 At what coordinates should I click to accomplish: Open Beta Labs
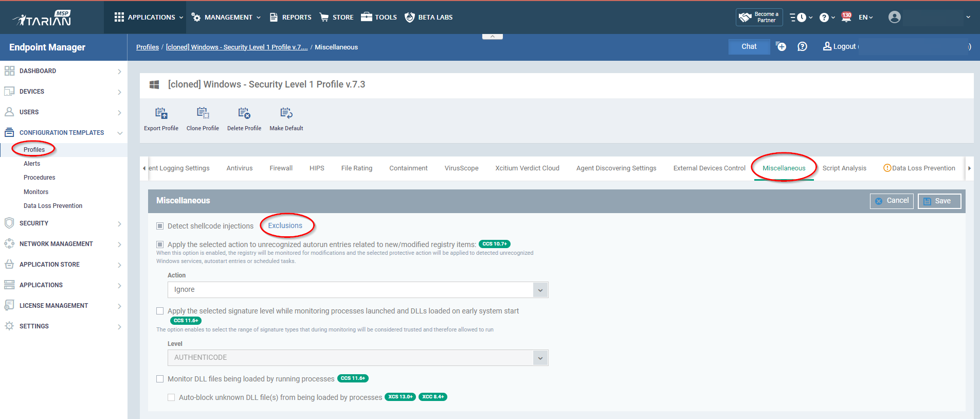click(x=428, y=17)
